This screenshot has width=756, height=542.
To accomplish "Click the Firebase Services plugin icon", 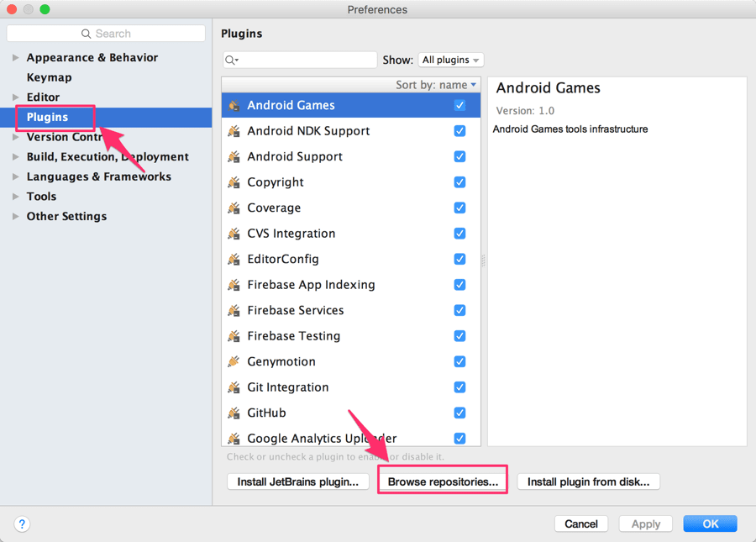I will (x=234, y=310).
